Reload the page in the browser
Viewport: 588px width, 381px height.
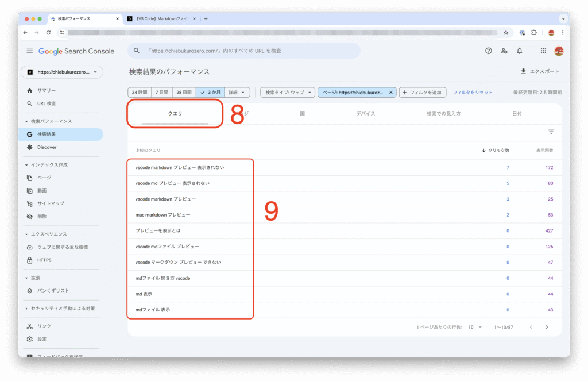[48, 33]
